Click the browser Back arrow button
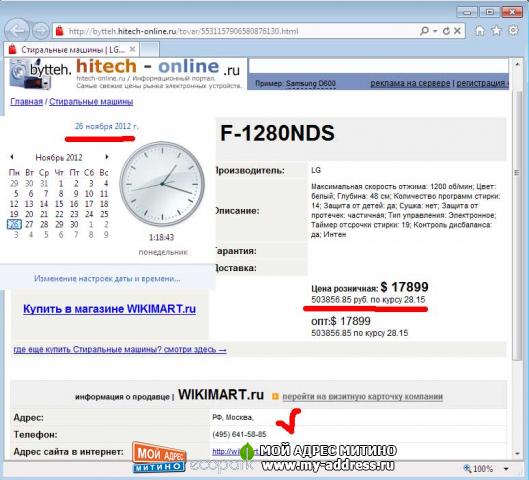529x480 pixels. point(17,31)
